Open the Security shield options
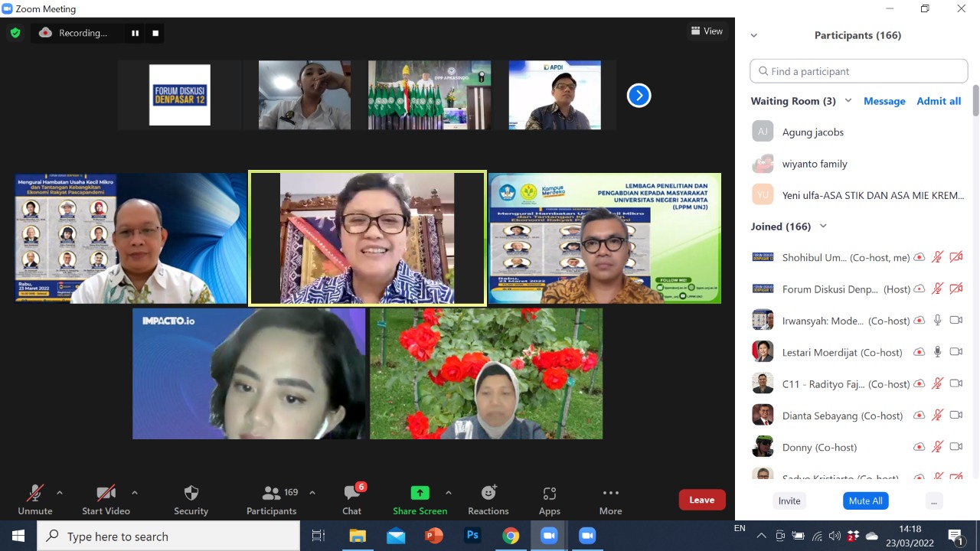 pyautogui.click(x=191, y=500)
